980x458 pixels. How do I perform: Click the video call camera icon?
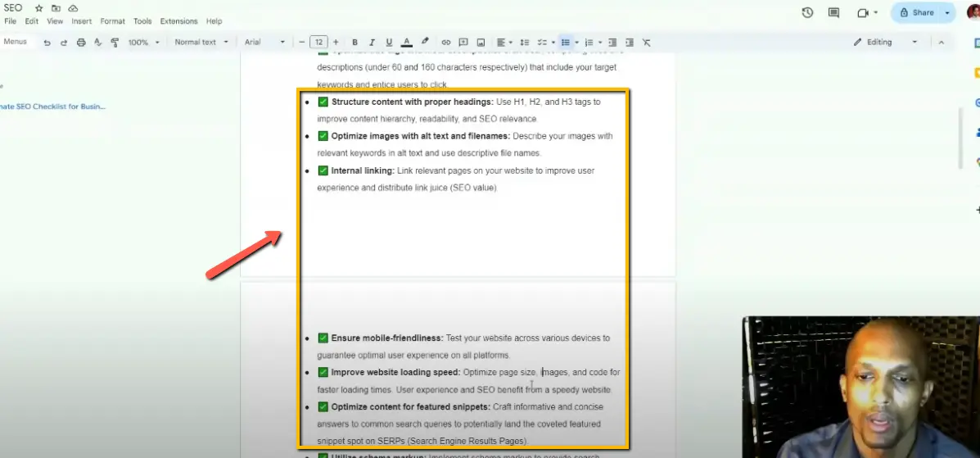[864, 12]
